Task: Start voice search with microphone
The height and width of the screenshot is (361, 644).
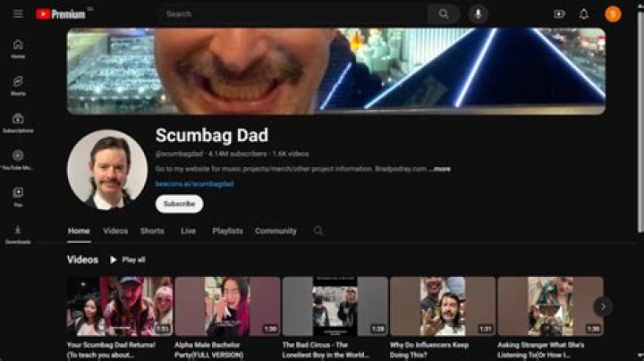Action: tap(478, 14)
